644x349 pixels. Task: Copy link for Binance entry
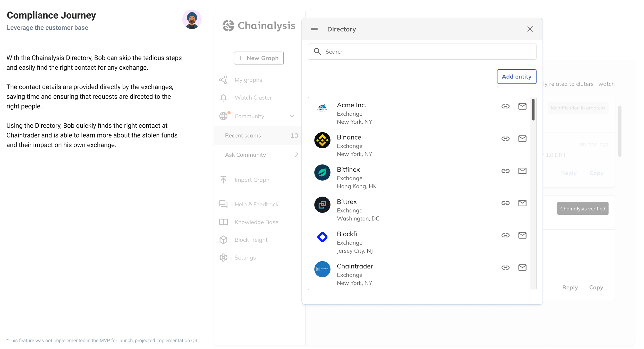pyautogui.click(x=505, y=139)
